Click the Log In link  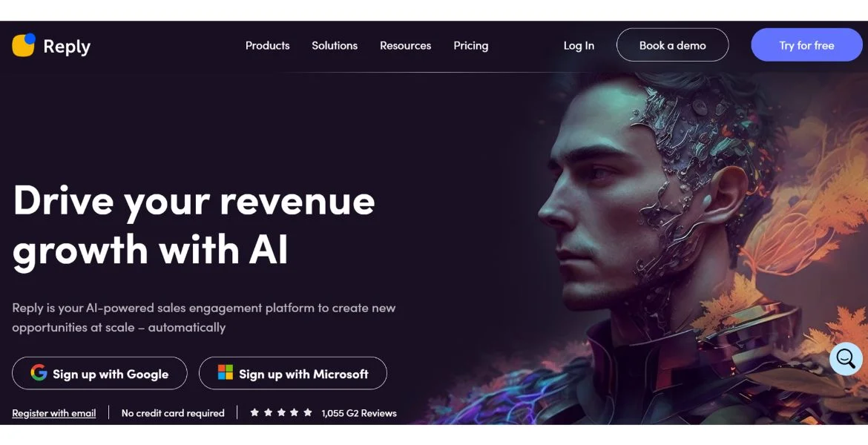click(x=579, y=46)
